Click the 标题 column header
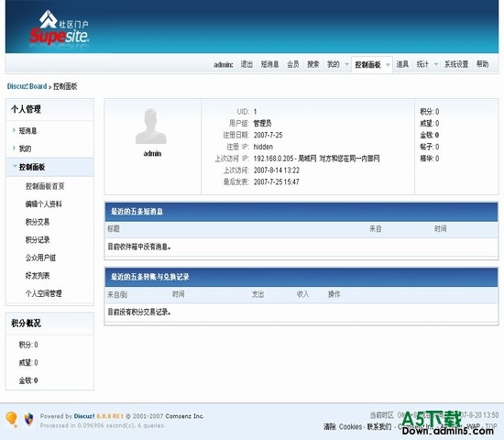 (114, 229)
